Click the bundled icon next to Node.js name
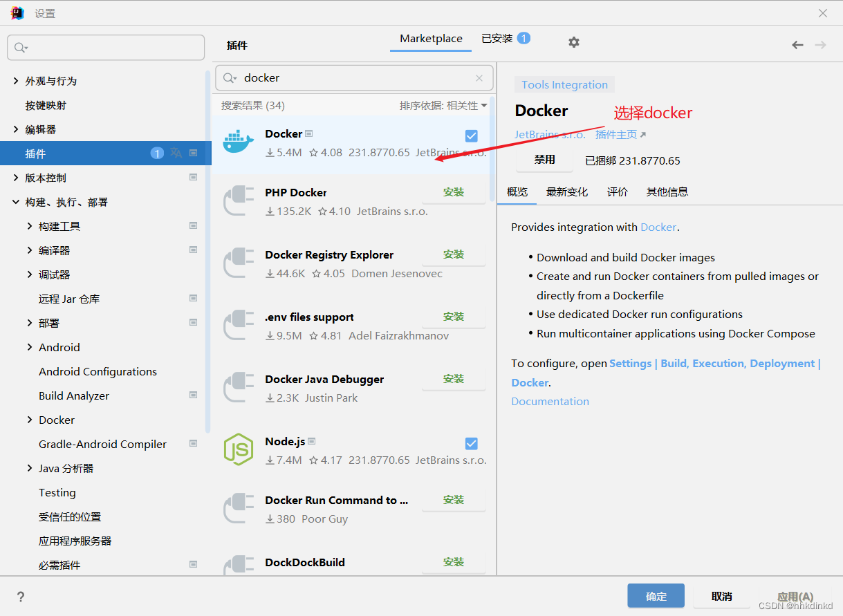 click(x=312, y=441)
